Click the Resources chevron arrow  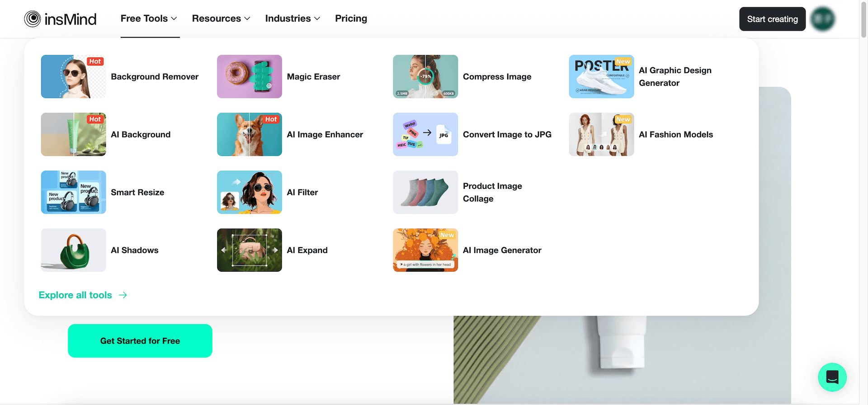point(247,19)
